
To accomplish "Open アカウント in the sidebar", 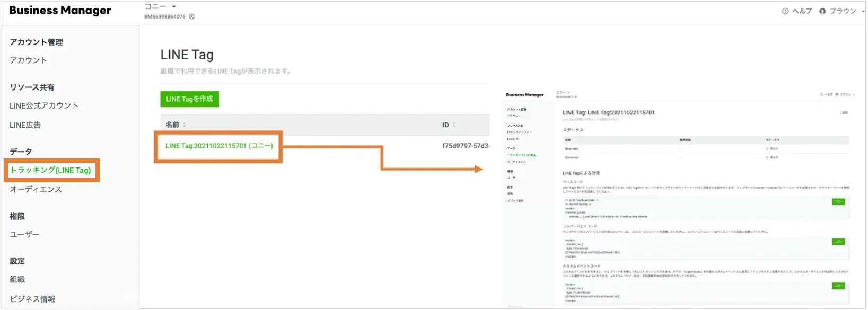I will pyautogui.click(x=28, y=60).
